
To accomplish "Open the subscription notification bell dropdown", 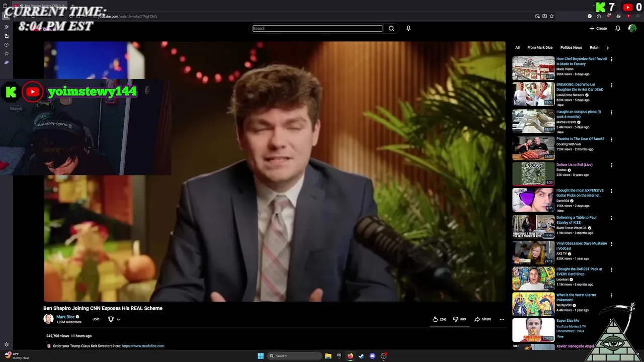I will pos(114,319).
